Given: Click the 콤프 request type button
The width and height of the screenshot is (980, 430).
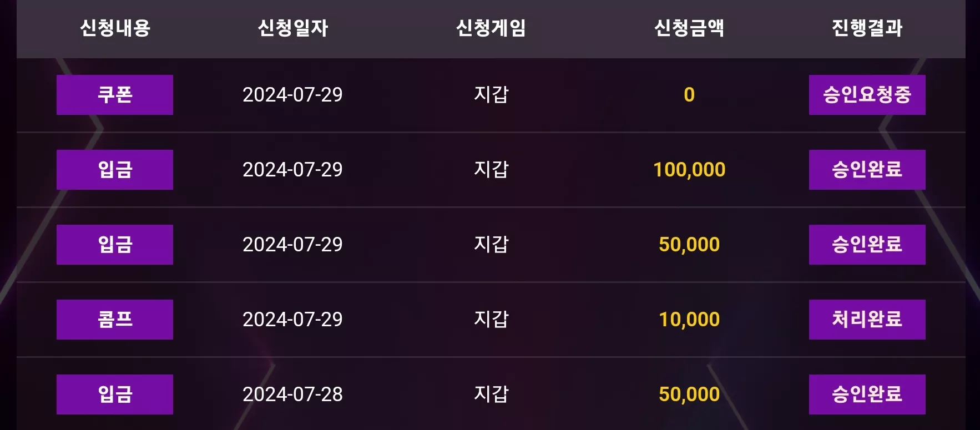Looking at the screenshot, I should tap(115, 320).
